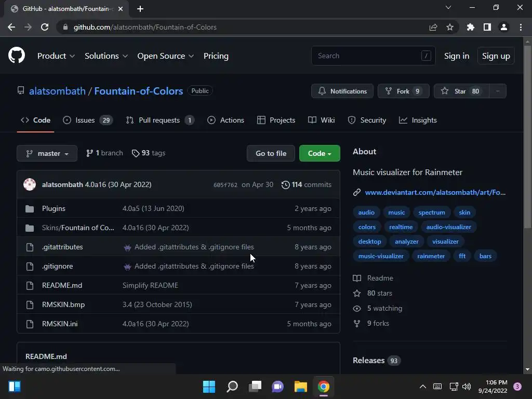Viewport: 532px width, 399px height.
Task: Open Task View on taskbar
Action: (255, 387)
